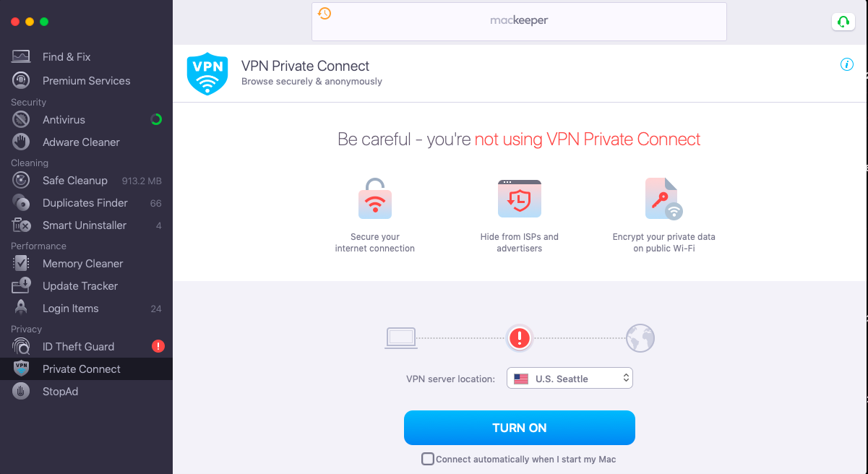
Task: Enable Connect automatically when I start Mac
Action: (428, 459)
